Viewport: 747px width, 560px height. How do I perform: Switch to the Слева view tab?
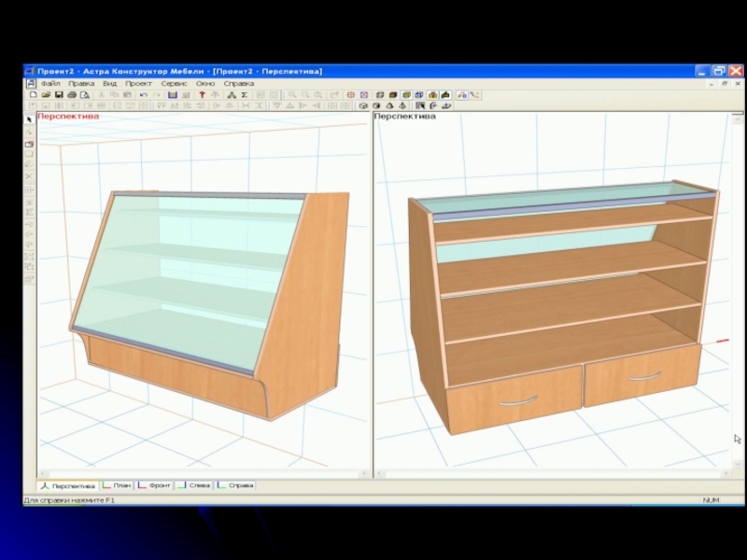195,485
